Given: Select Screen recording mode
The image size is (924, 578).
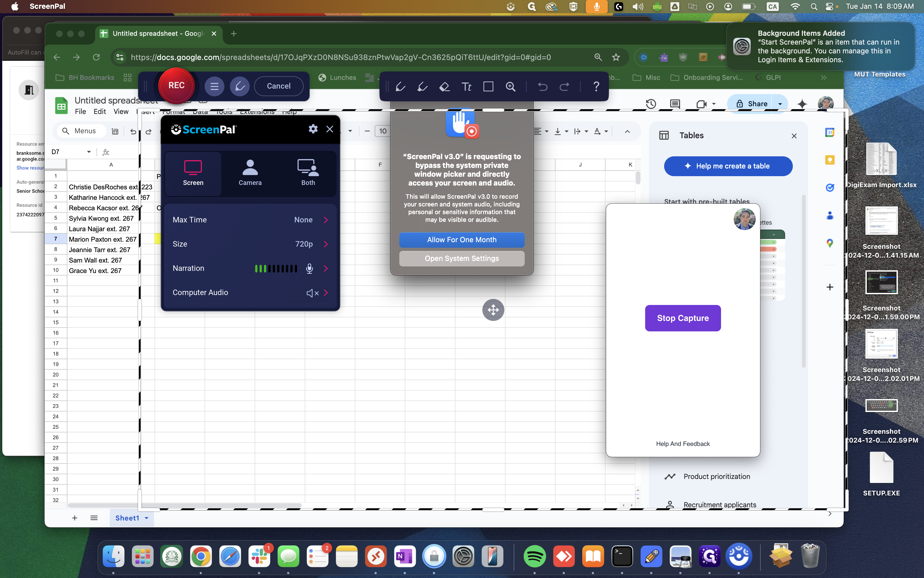Looking at the screenshot, I should [x=193, y=174].
